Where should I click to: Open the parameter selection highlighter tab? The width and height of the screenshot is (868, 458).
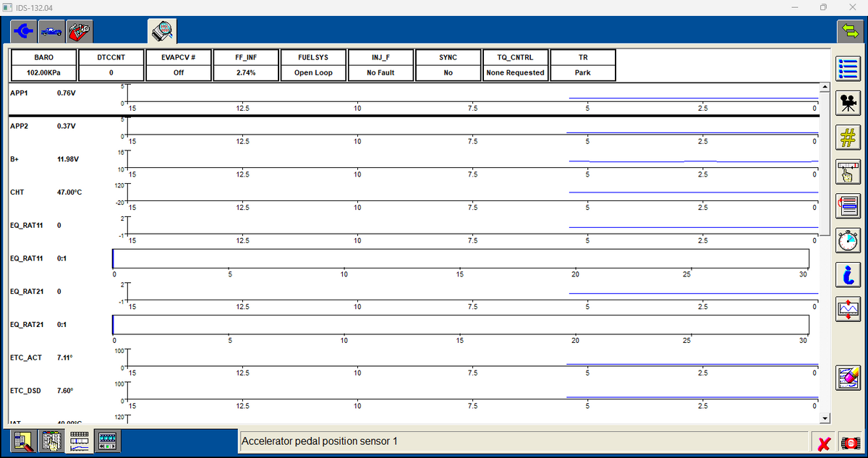tap(24, 441)
